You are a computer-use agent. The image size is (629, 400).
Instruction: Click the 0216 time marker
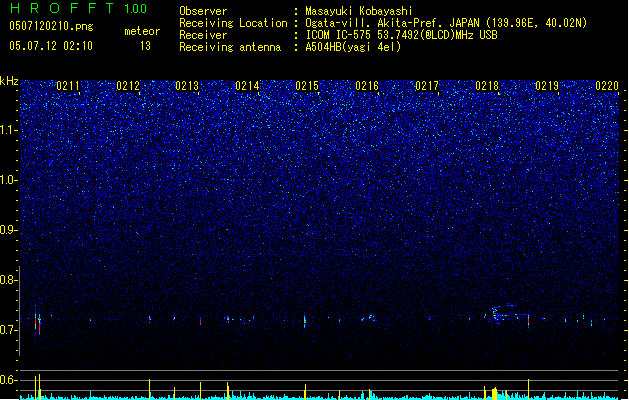(x=367, y=86)
